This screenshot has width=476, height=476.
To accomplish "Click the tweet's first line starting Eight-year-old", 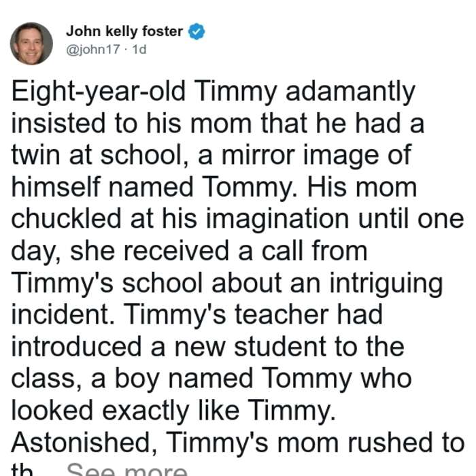I will (213, 91).
